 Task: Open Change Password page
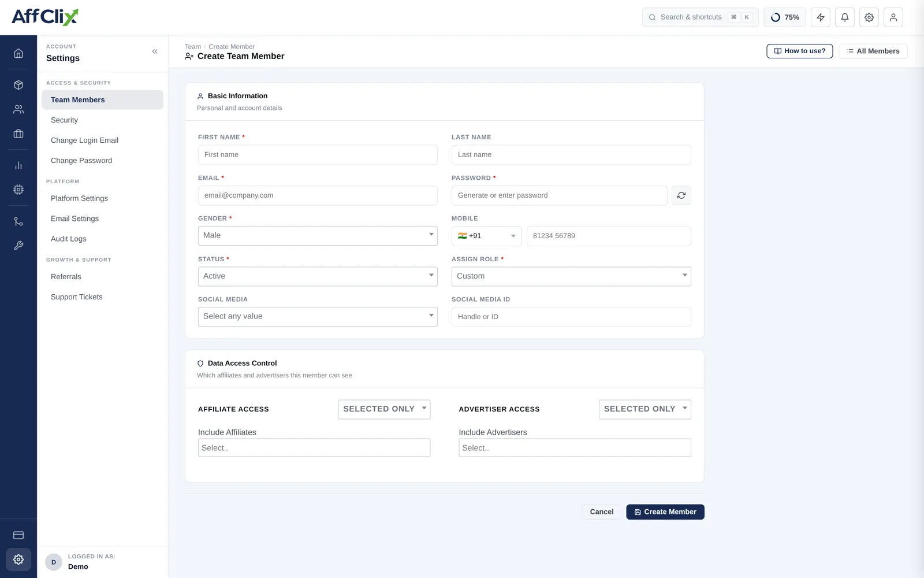pyautogui.click(x=102, y=161)
